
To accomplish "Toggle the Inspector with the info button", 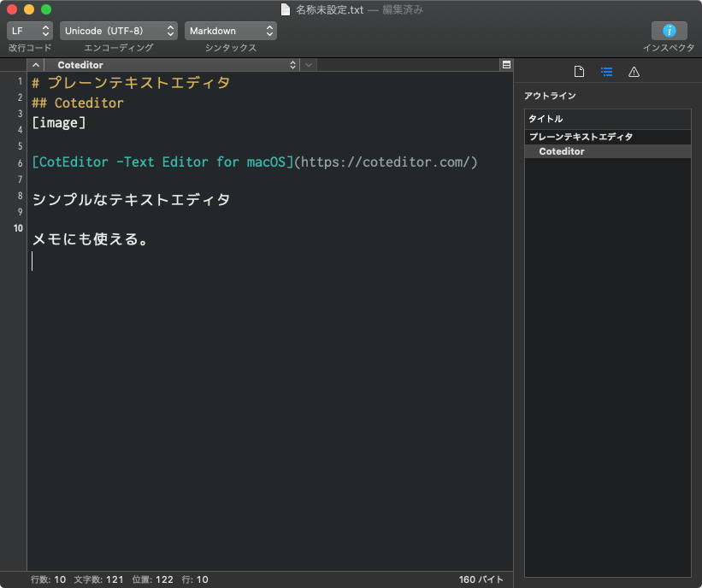I will 669,31.
